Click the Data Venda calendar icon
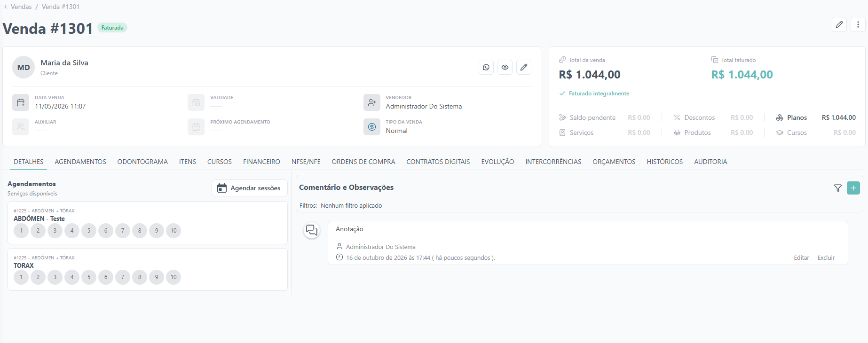868x343 pixels. 21,102
